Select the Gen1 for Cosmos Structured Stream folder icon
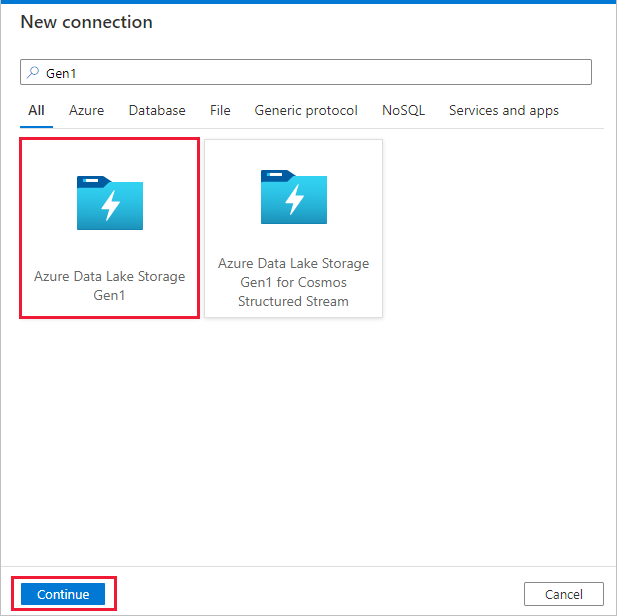The width and height of the screenshot is (617, 616). [294, 197]
